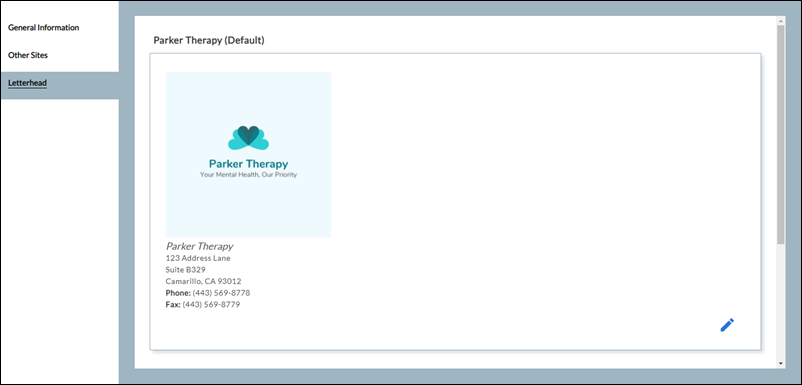Click the Camarillo, CA 93012 line

[204, 281]
